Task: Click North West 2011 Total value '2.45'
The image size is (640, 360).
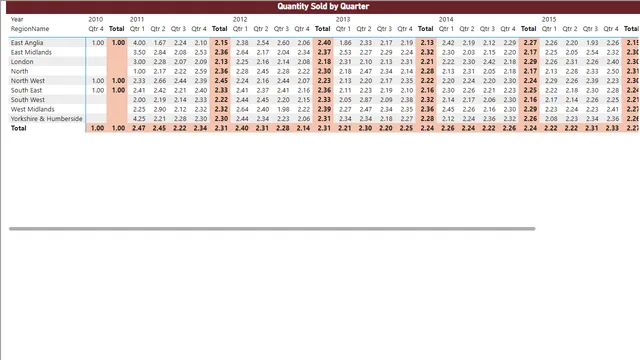Action: click(221, 81)
